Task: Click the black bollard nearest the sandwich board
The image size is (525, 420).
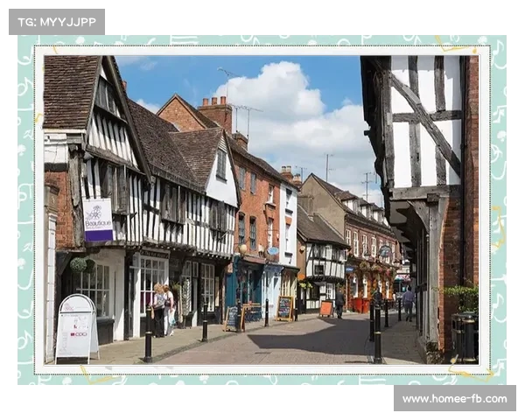Action: [148, 341]
